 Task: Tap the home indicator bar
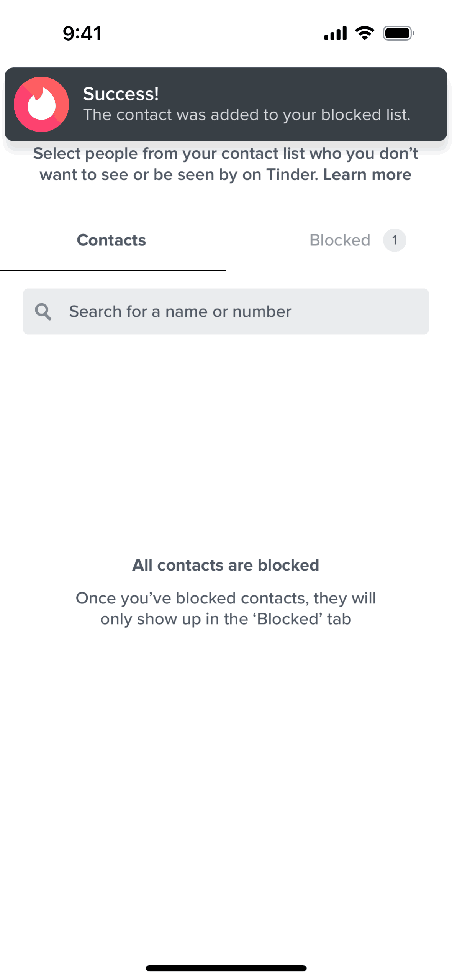tap(226, 968)
